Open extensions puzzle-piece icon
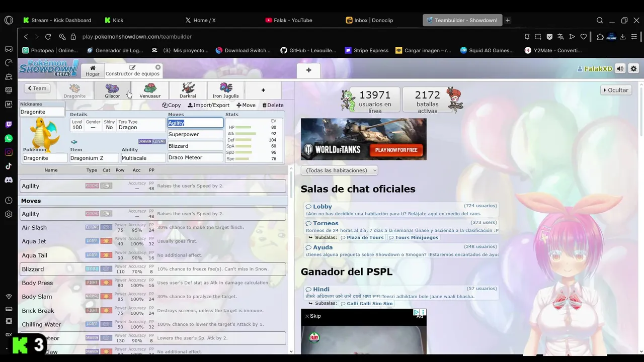 600,37
